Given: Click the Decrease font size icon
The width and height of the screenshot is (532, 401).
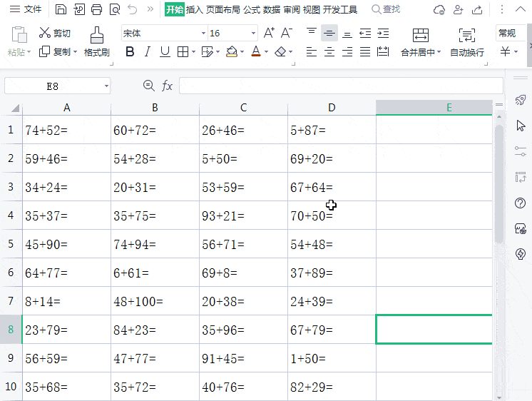Looking at the screenshot, I should 287,33.
